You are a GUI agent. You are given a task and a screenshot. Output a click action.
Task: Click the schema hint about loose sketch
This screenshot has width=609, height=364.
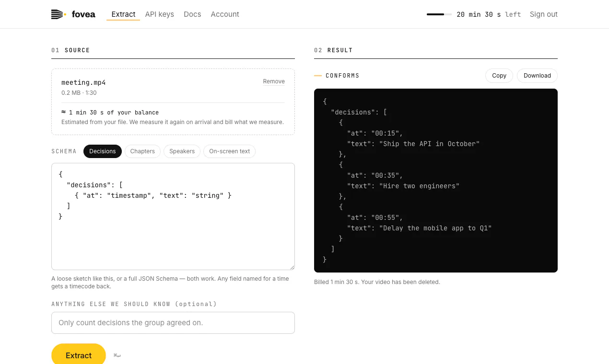coord(170,283)
